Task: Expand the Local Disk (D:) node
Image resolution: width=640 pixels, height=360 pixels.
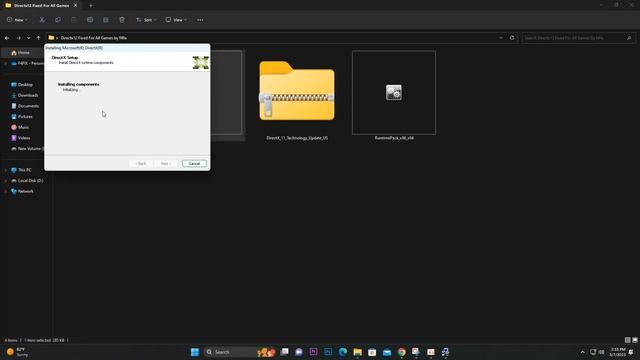Action: (x=6, y=180)
